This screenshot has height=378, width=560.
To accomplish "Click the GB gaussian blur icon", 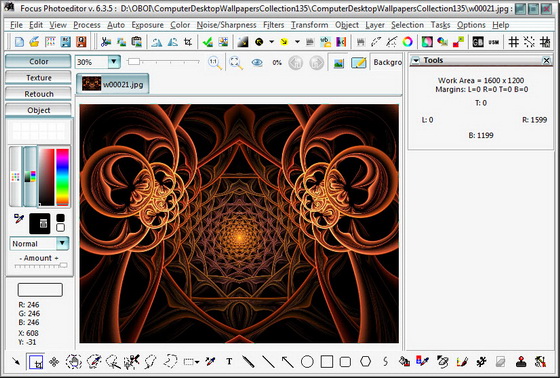I will click(x=478, y=42).
